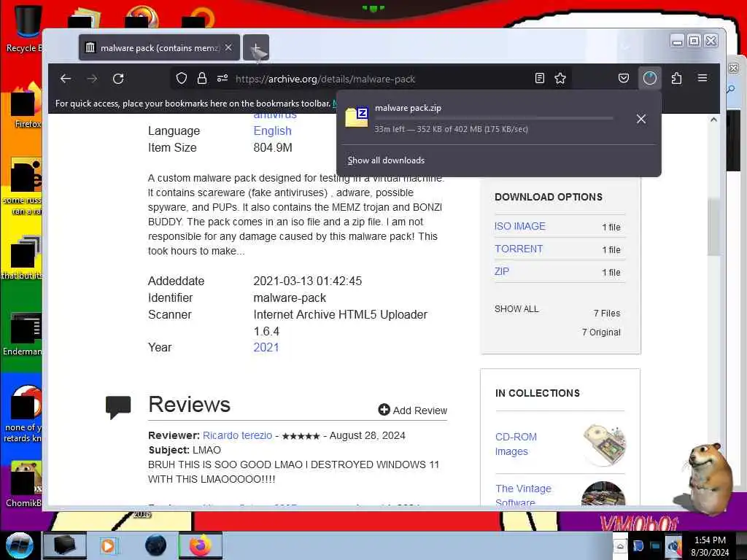Click ISO IMAGE download option
Image resolution: width=747 pixels, height=560 pixels.
[519, 226]
